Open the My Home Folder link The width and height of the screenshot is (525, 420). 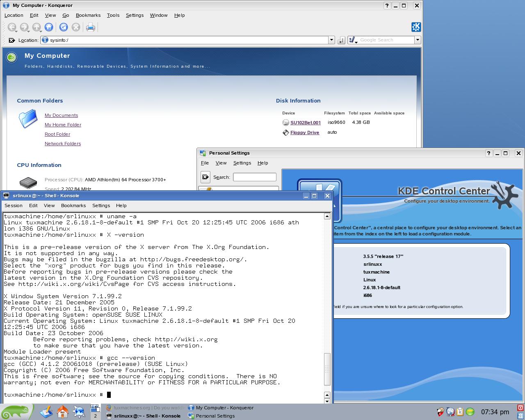pyautogui.click(x=63, y=125)
